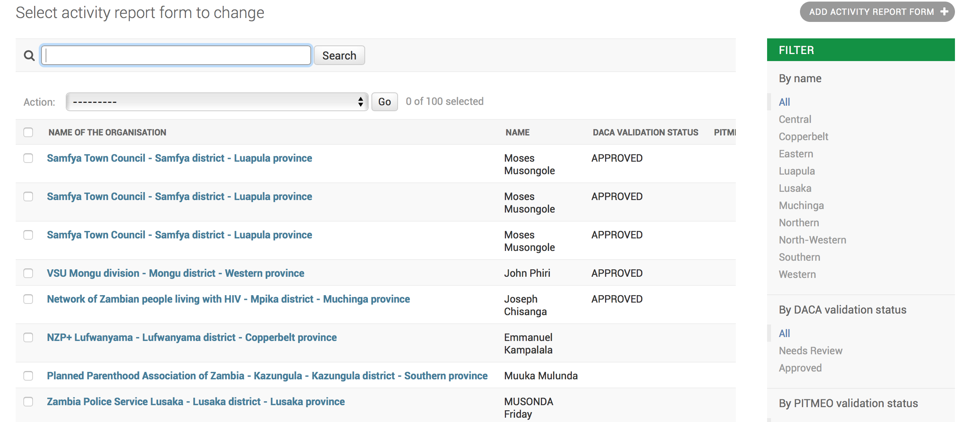Check the VSU Mongu division row

click(x=28, y=274)
